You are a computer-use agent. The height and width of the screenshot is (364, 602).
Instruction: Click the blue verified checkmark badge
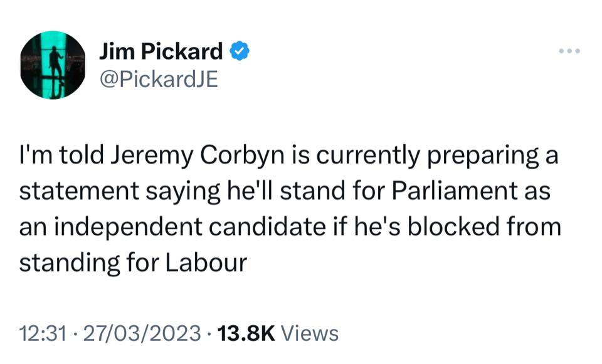pyautogui.click(x=241, y=51)
